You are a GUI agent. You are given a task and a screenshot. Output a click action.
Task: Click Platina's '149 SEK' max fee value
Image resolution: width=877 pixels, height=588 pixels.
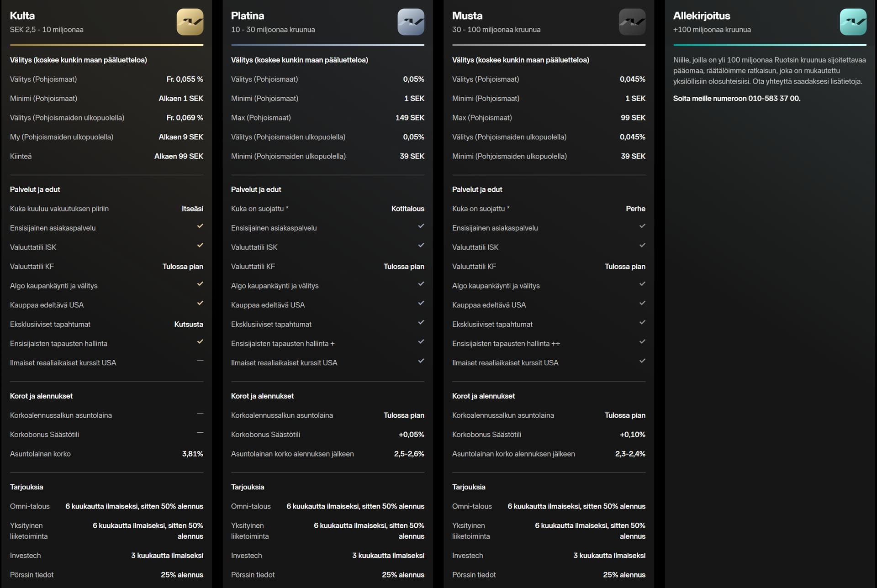[x=410, y=118]
